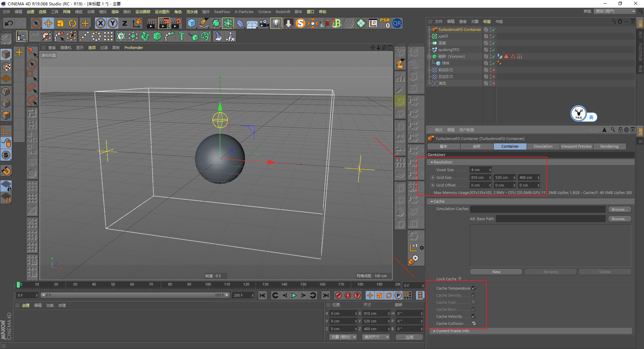The width and height of the screenshot is (644, 349).
Task: Open the Octane menu
Action: click(264, 12)
